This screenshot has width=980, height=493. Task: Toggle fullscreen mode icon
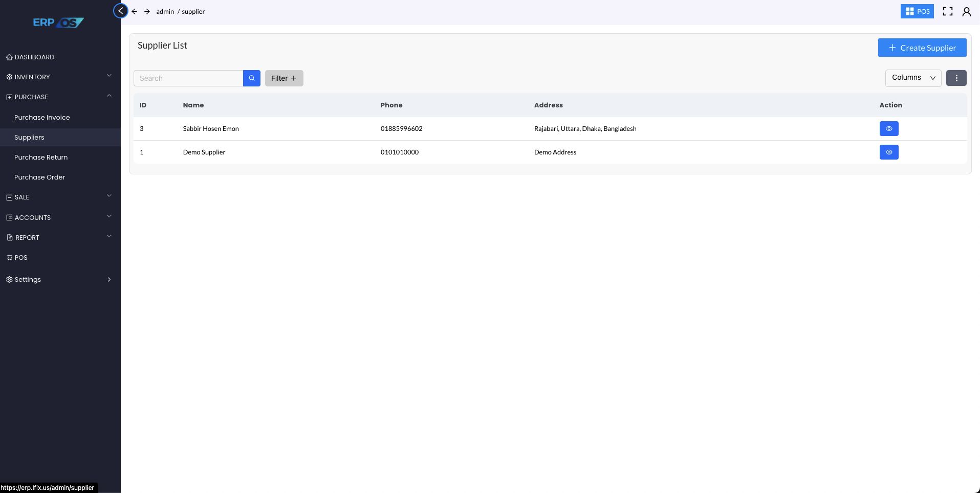947,11
